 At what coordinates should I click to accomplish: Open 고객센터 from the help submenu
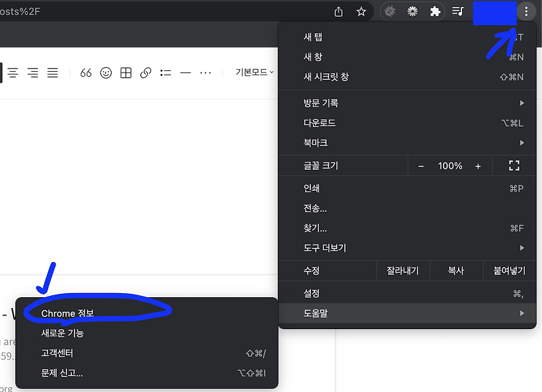56,353
